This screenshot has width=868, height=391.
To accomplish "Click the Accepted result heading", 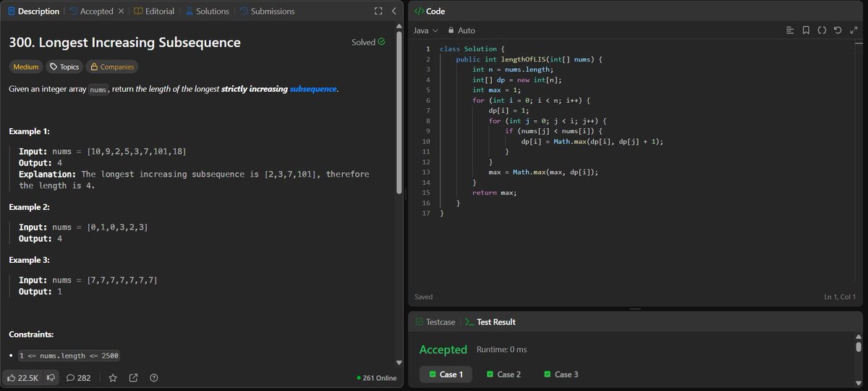I will (443, 350).
